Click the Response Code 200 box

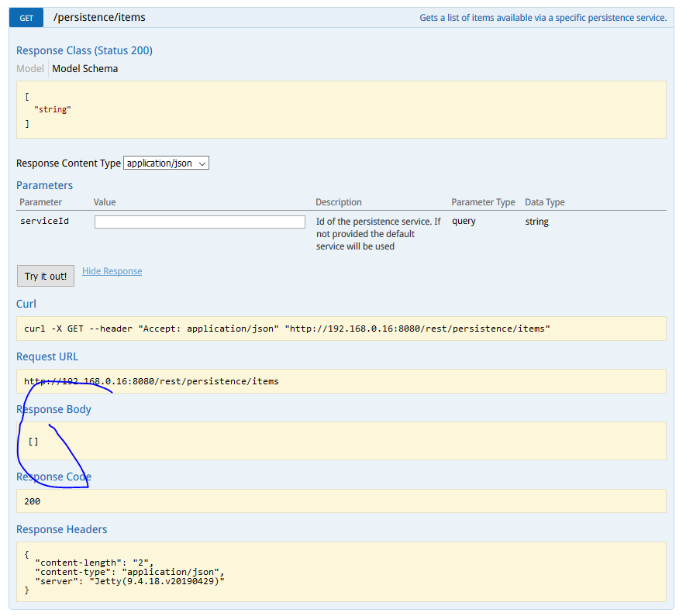click(x=341, y=501)
